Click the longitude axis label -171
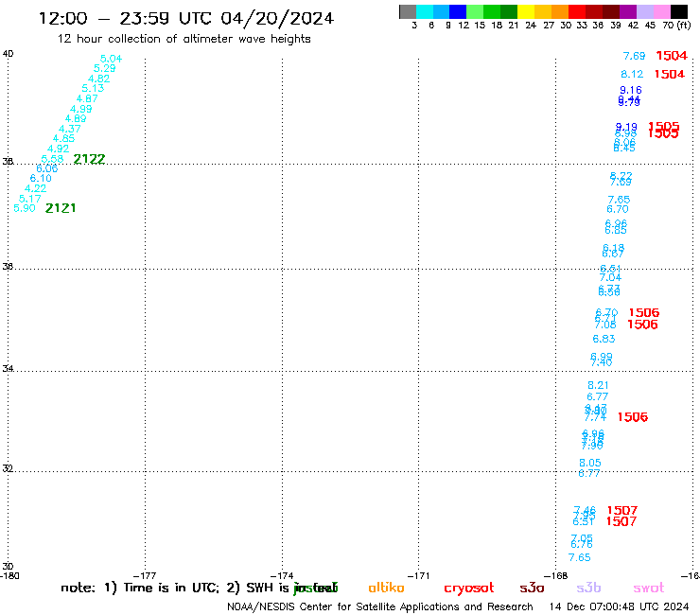Viewport: 700px width, 615px height. [419, 576]
